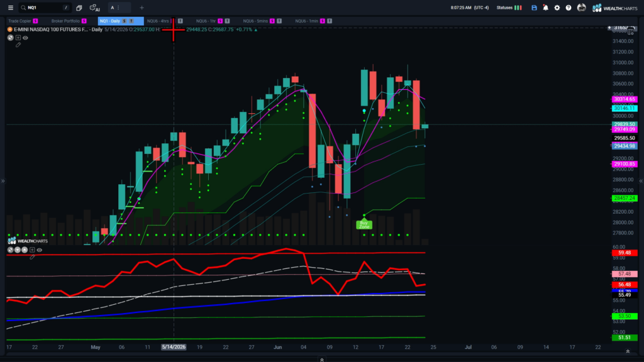Toggle the main chart eye visibility icon

(x=25, y=38)
